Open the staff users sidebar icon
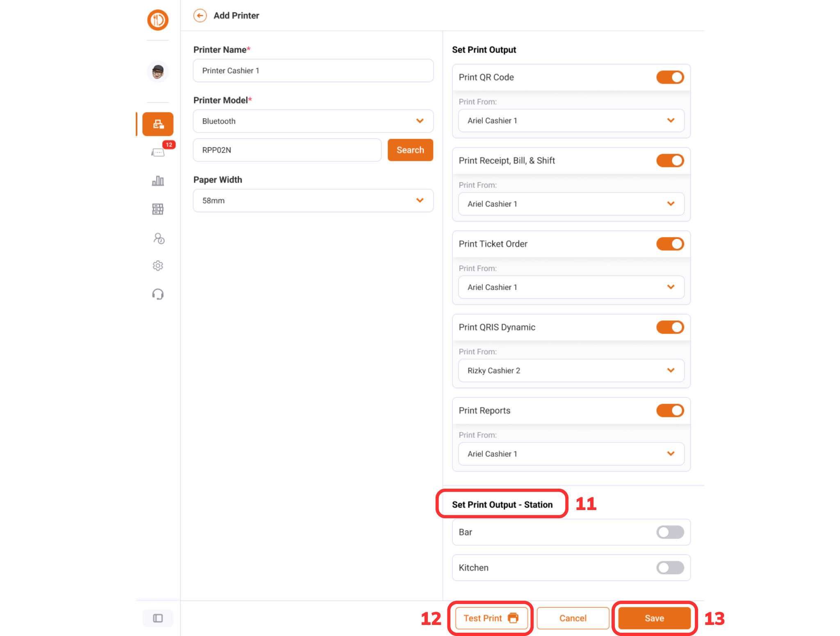Image resolution: width=840 pixels, height=636 pixels. tap(158, 238)
